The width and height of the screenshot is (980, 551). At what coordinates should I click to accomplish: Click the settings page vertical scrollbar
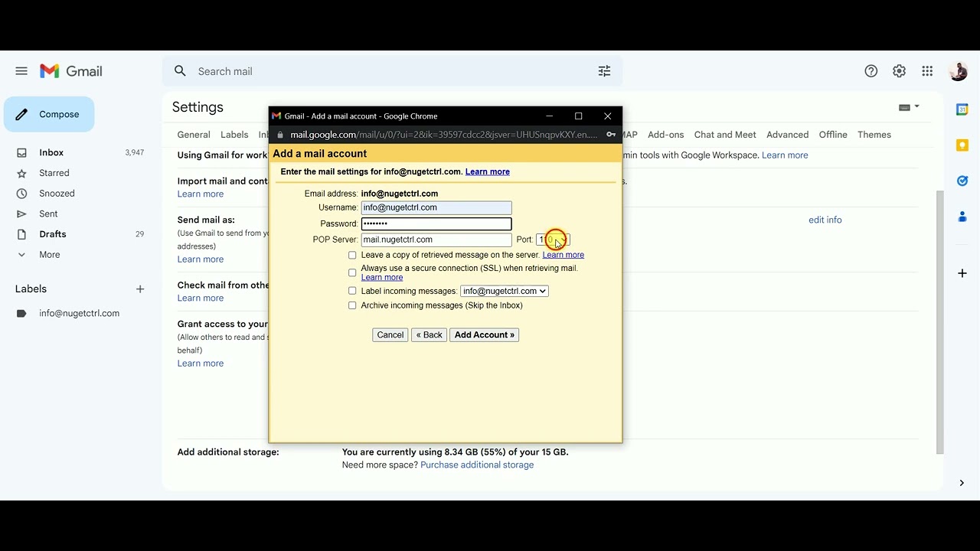pyautogui.click(x=940, y=321)
